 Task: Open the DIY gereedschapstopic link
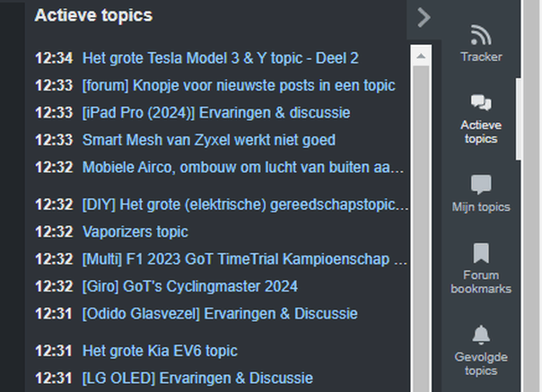point(245,205)
